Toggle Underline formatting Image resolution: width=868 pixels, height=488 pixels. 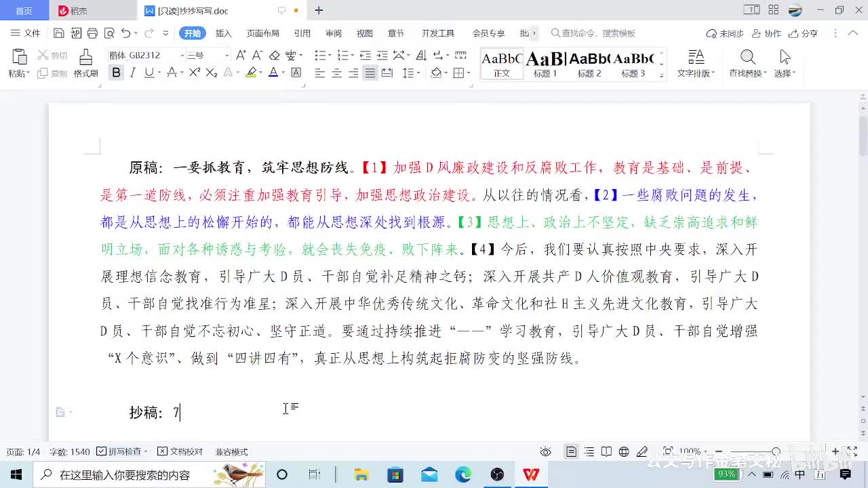(x=149, y=73)
